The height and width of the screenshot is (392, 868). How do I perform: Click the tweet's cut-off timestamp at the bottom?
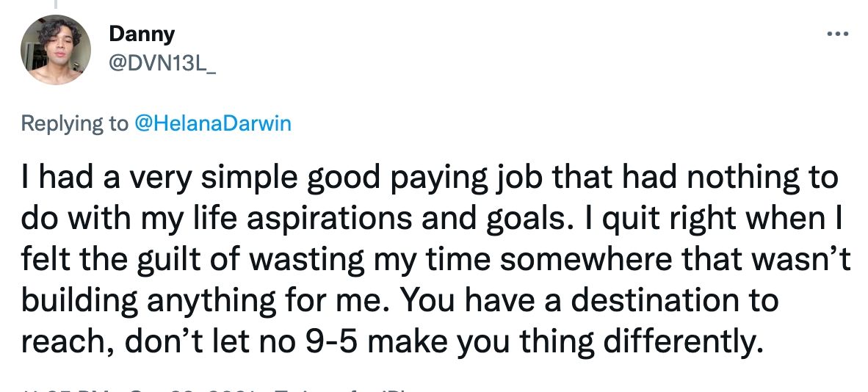click(132, 388)
